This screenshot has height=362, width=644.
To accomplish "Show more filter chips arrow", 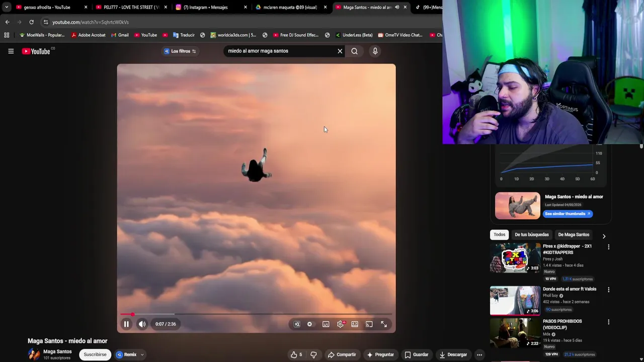I will (x=604, y=236).
